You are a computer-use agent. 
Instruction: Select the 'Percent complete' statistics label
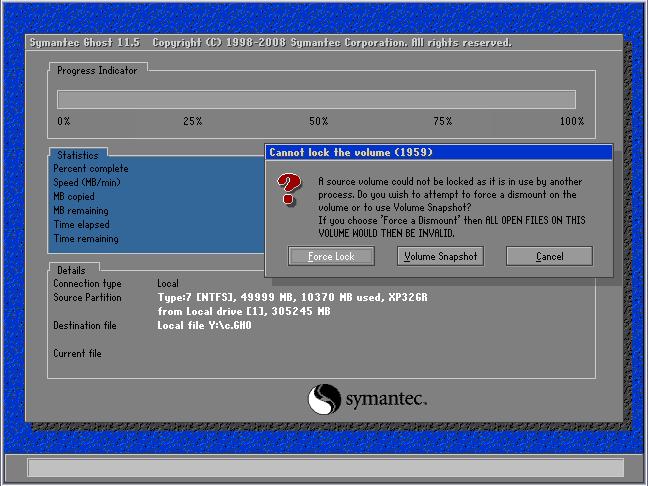coord(91,169)
